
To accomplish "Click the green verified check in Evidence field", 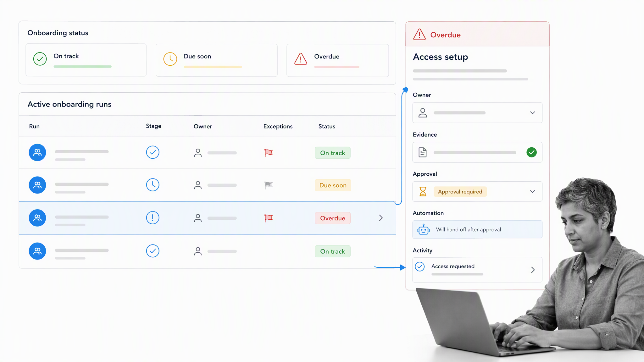I will [x=531, y=152].
